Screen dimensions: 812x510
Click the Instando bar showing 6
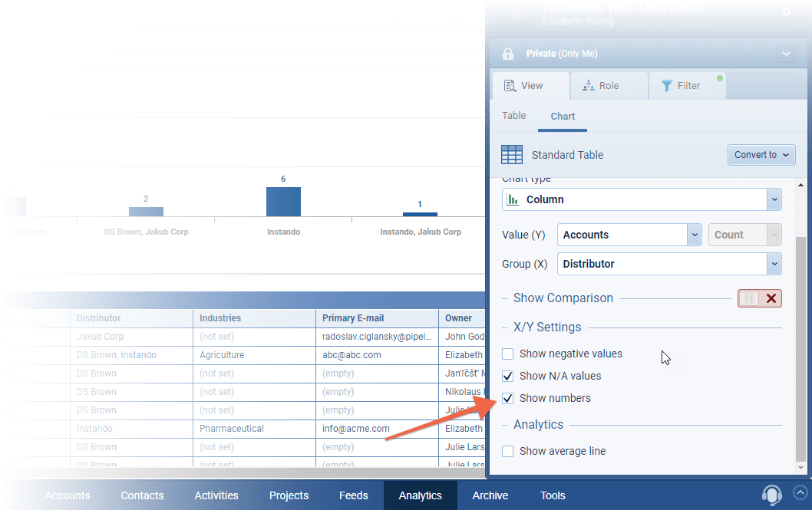click(283, 202)
